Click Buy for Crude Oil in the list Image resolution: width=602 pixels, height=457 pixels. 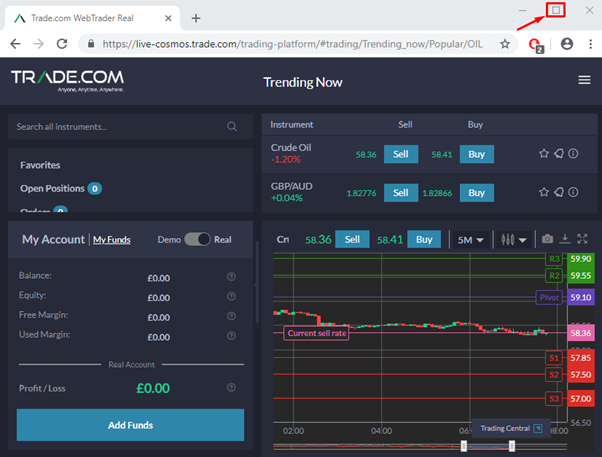tap(476, 154)
